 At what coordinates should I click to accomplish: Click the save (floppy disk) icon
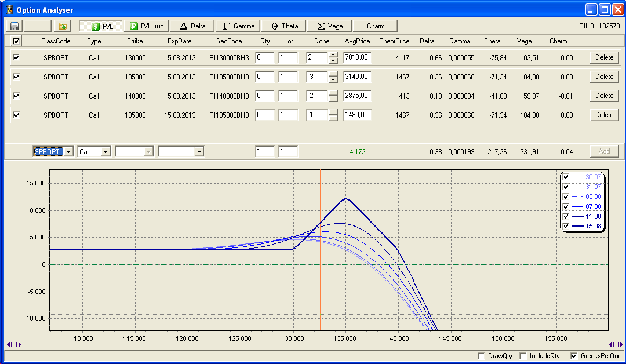[14, 26]
